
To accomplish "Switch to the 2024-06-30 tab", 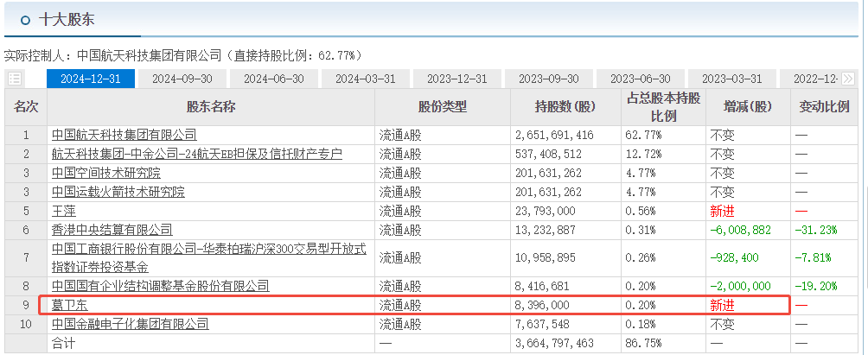I will (x=274, y=79).
